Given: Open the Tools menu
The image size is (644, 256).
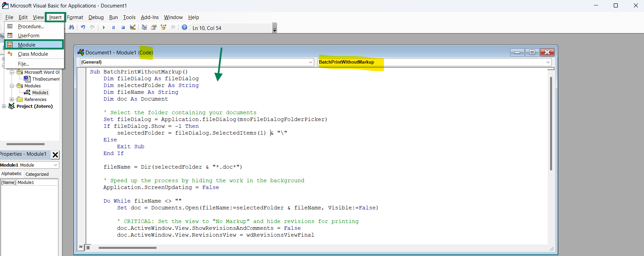Looking at the screenshot, I should click(x=129, y=17).
